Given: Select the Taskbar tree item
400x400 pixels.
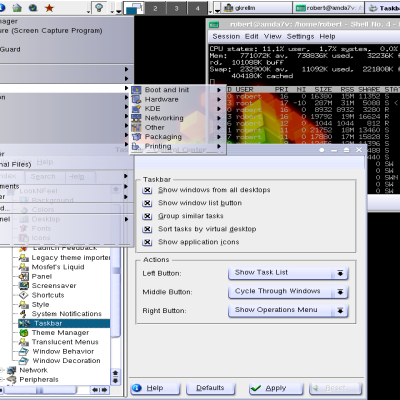Looking at the screenshot, I should [64, 323].
